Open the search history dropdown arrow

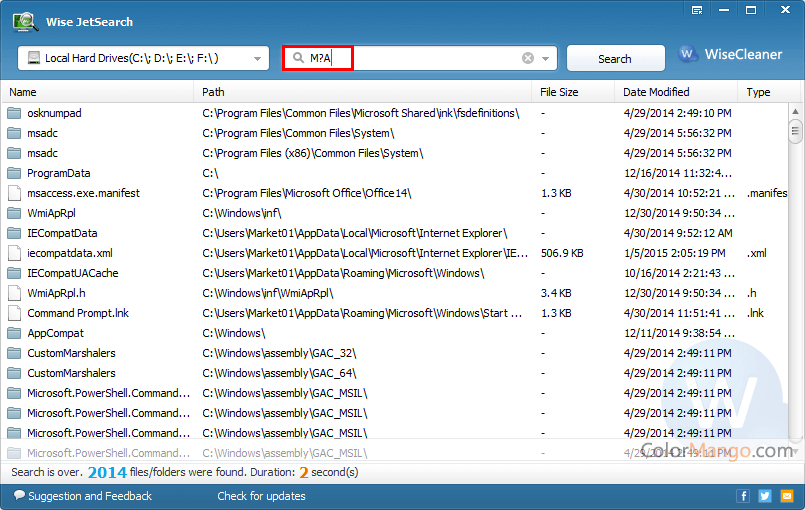click(546, 59)
